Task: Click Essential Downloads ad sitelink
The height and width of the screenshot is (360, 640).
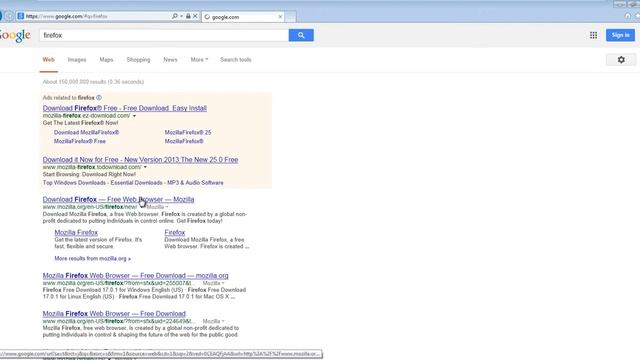Action: (136, 183)
